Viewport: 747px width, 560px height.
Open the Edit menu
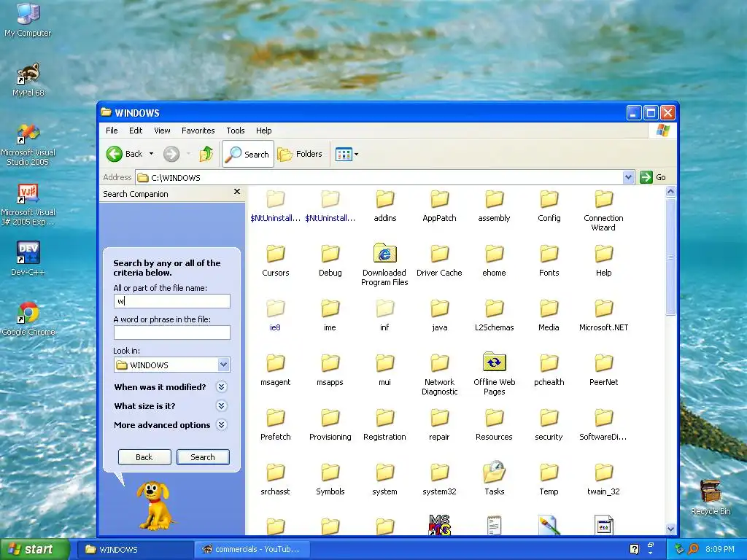136,131
